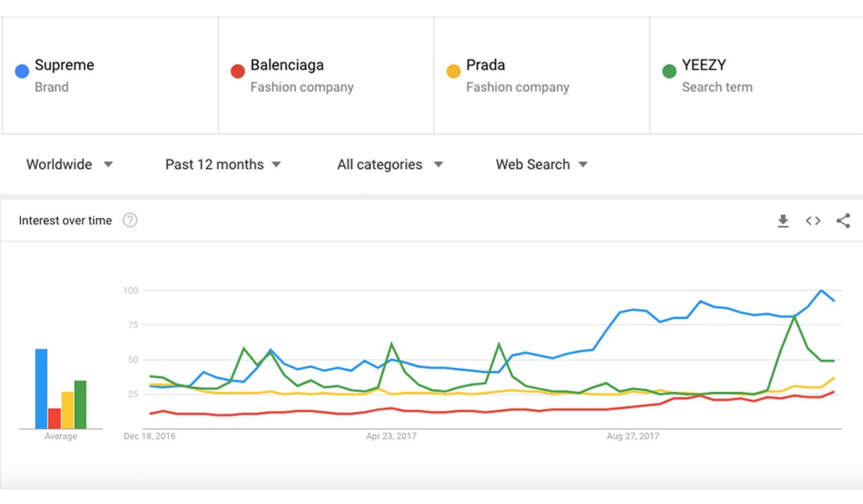
Task: Click the blue Supreme color dot
Action: (22, 71)
